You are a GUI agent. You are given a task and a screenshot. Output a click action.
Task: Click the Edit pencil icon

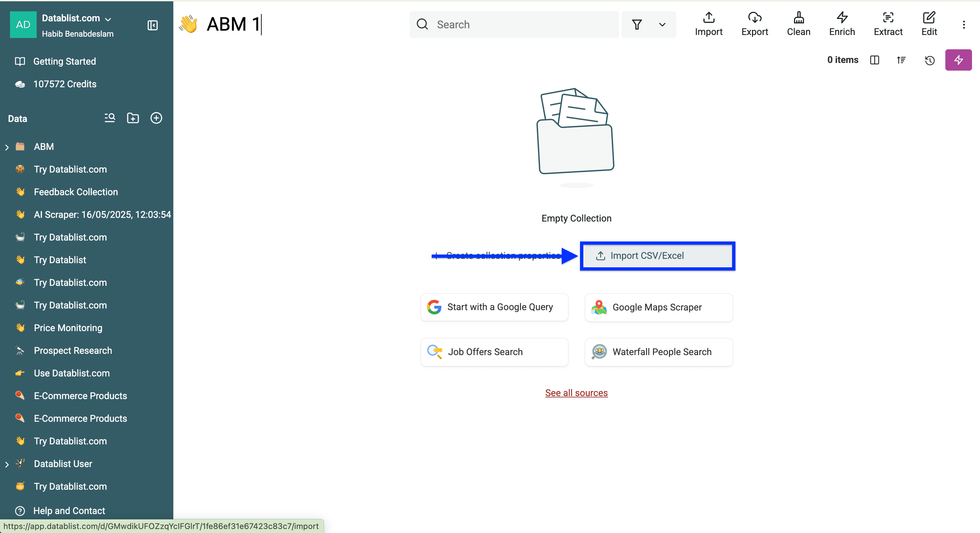click(929, 24)
